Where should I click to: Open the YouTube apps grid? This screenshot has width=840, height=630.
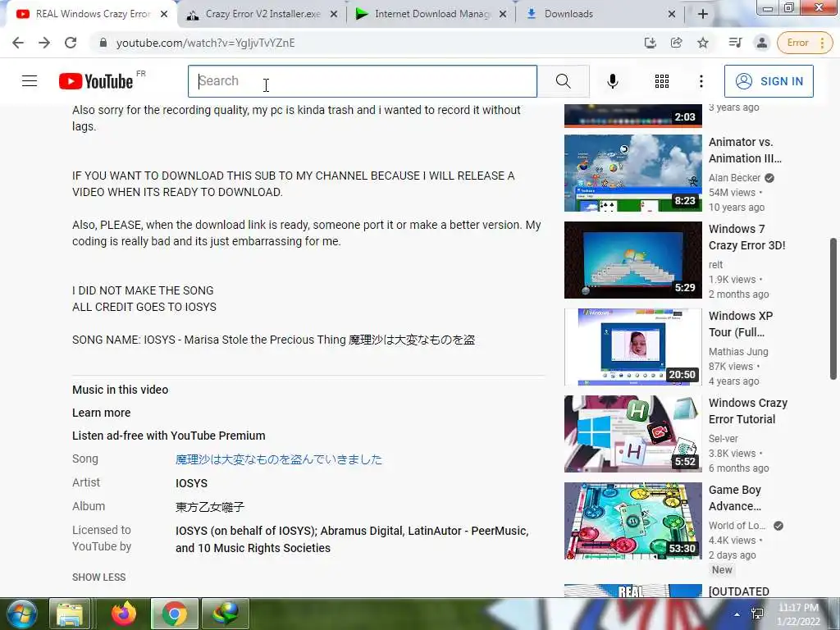(662, 81)
